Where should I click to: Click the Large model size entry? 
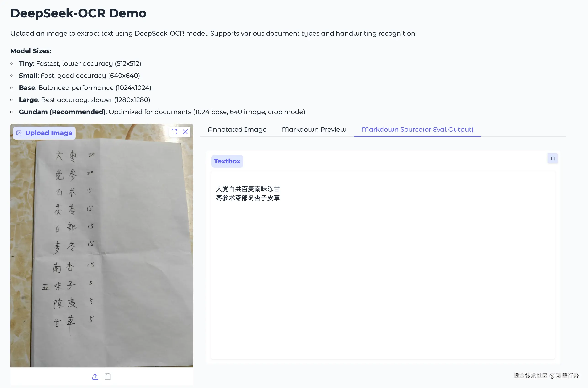pyautogui.click(x=28, y=100)
